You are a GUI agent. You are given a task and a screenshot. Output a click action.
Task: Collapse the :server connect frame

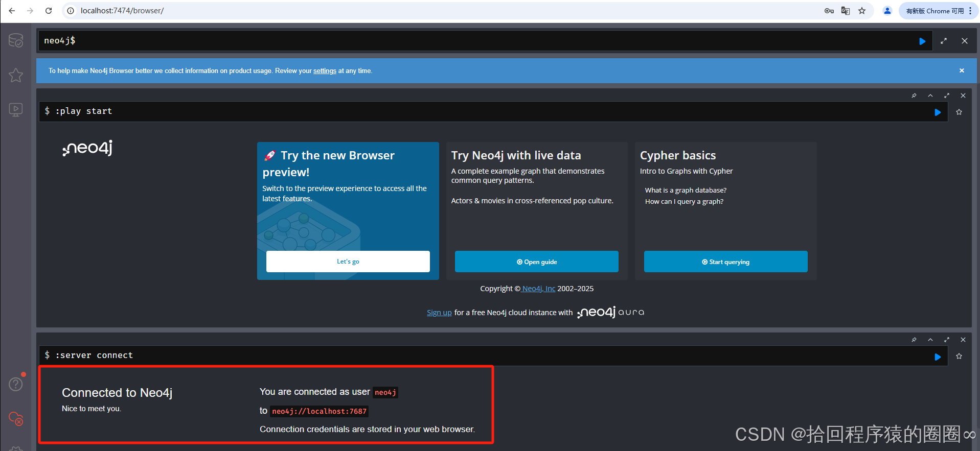(930, 340)
